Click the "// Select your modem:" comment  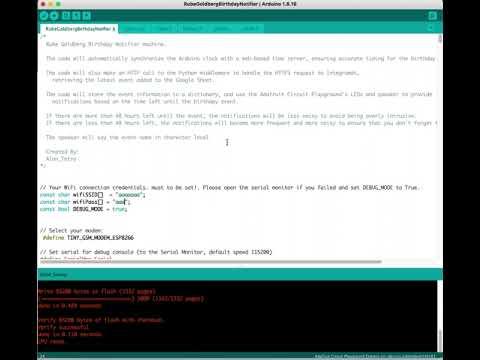(x=71, y=230)
